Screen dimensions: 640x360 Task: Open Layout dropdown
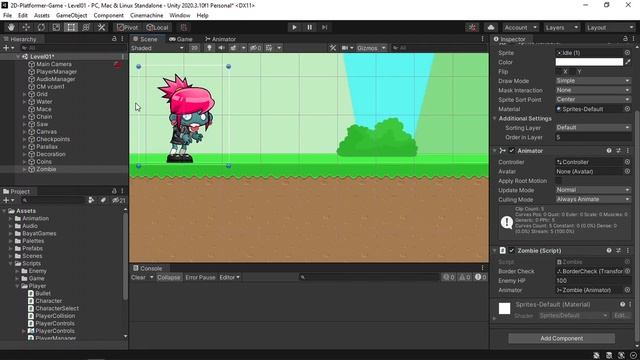pos(609,27)
